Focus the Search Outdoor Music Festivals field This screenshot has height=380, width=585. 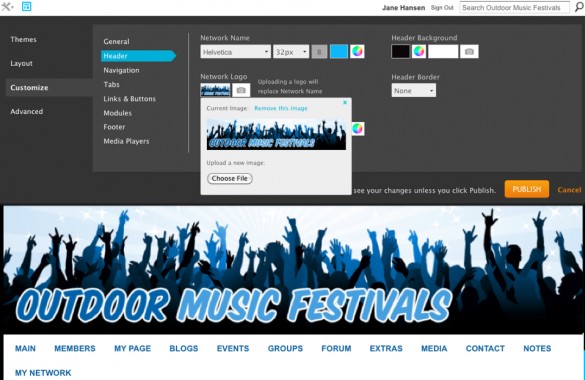(514, 7)
